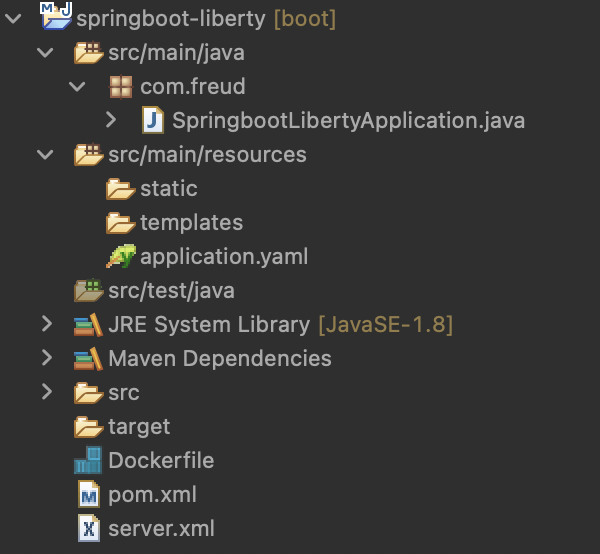The height and width of the screenshot is (554, 600).
Task: Open SpringbootLibertyApplication.java
Action: point(348,121)
